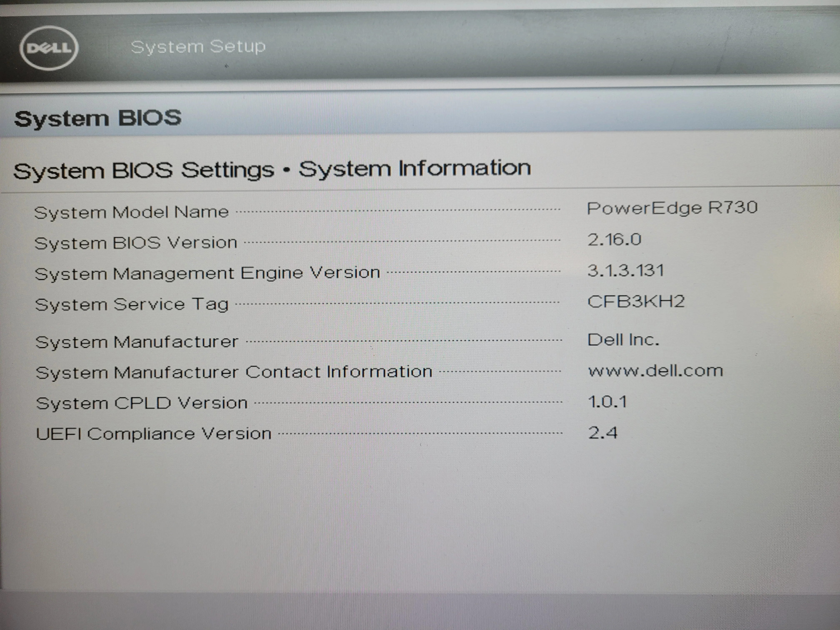Screen dimensions: 840x630
Task: Select the System CPLD Version label
Action: [142, 403]
